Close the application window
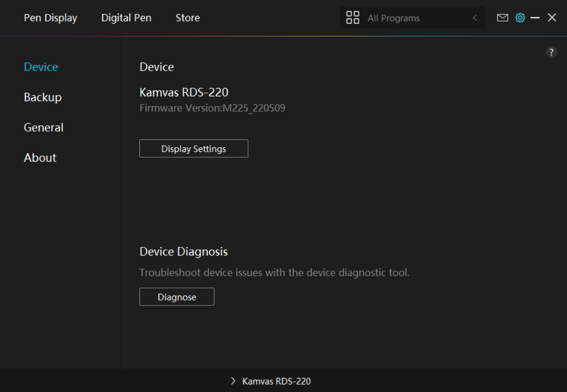This screenshot has width=567, height=392. click(x=552, y=17)
